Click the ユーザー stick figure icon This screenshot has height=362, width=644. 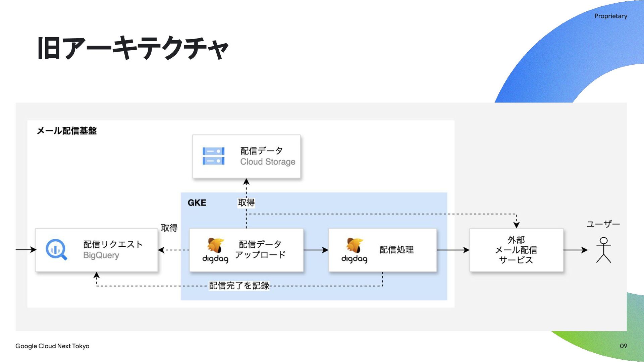coord(603,250)
